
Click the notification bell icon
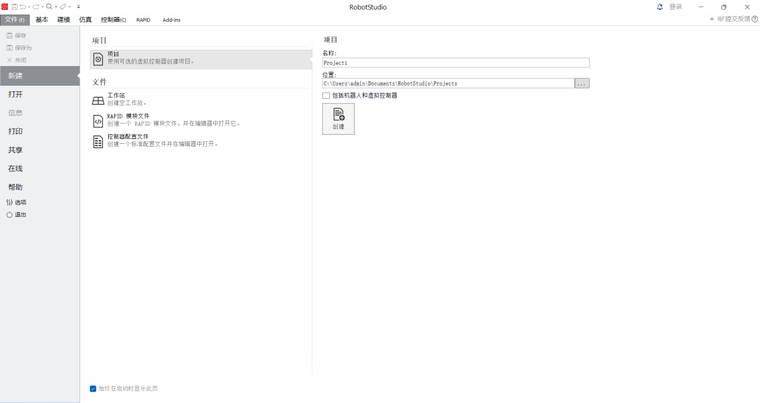point(660,7)
